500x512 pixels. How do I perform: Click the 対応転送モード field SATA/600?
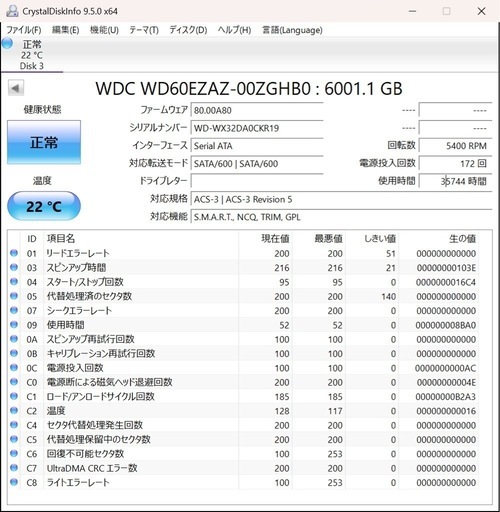tap(257, 164)
